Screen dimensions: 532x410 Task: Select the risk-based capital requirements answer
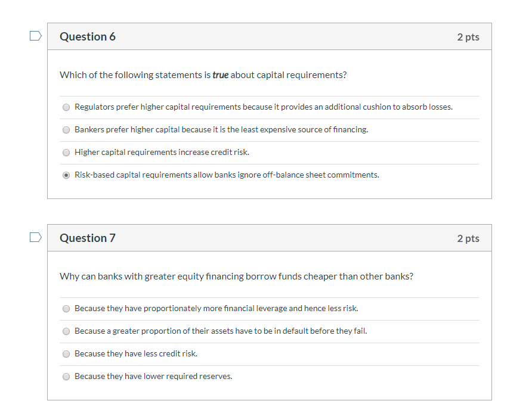click(x=66, y=175)
